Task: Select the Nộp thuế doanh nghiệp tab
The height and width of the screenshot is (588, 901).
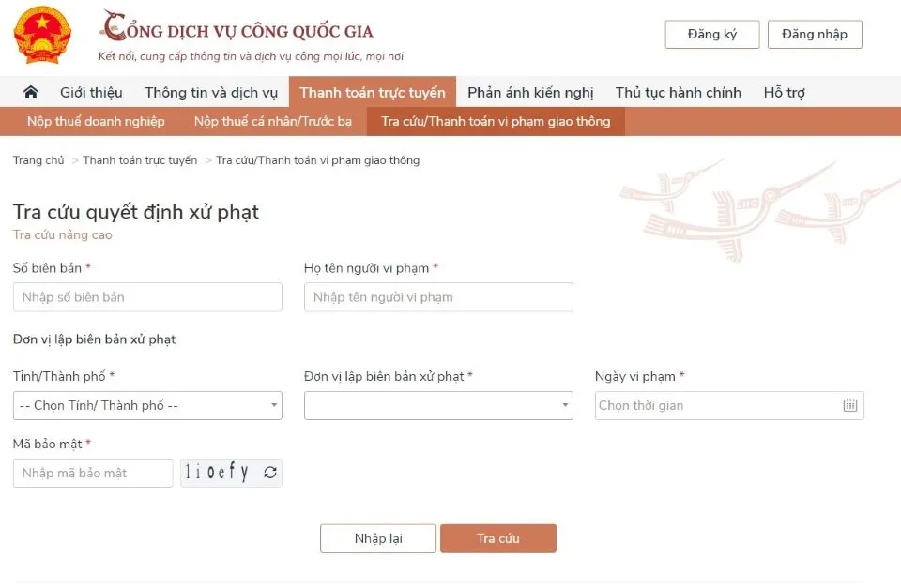Action: click(94, 121)
